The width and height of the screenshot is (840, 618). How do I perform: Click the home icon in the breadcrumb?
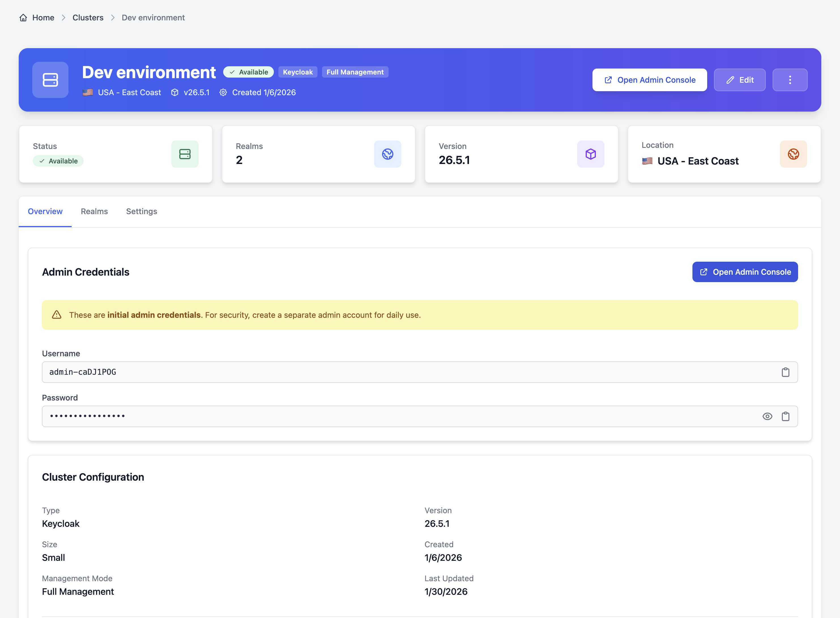[23, 18]
